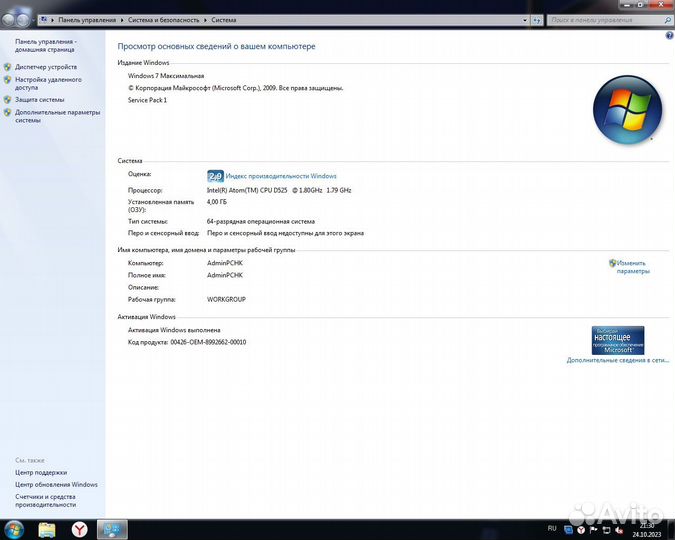Screen dimensions: 675x540
Task: Open Windows Explorer from taskbar
Action: [47, 530]
